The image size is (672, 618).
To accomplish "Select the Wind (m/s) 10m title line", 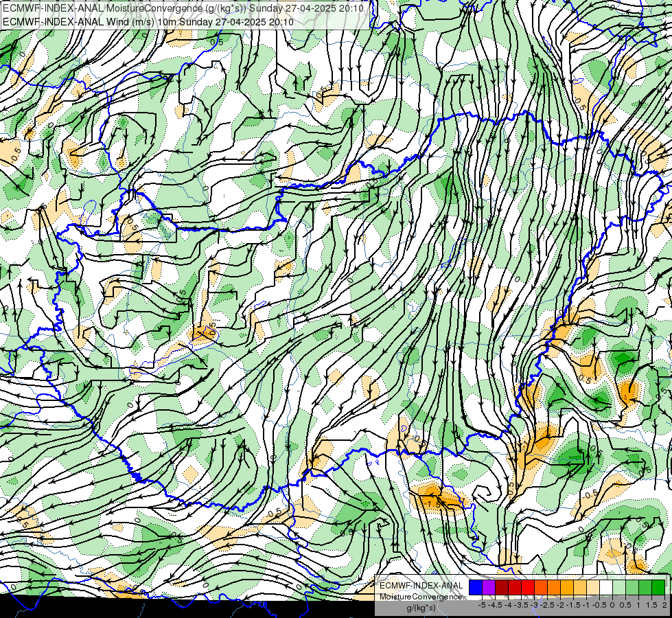I will tap(148, 22).
